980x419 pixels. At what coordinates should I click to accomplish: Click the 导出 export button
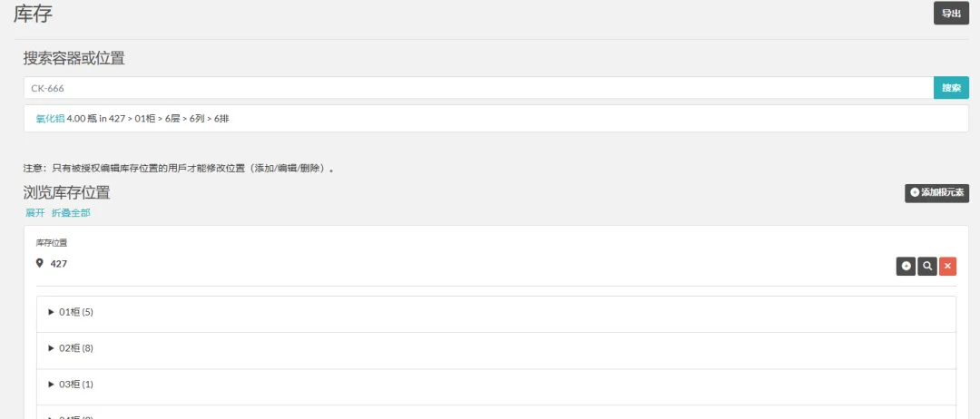pos(951,14)
